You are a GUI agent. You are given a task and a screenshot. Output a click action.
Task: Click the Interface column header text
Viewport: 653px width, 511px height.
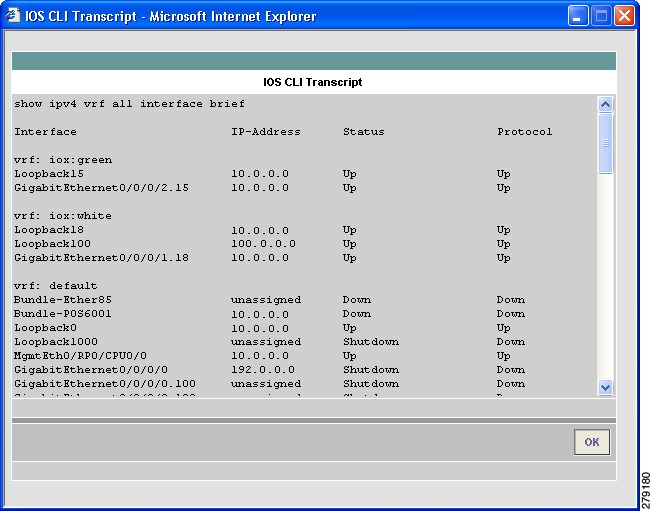pyautogui.click(x=45, y=132)
